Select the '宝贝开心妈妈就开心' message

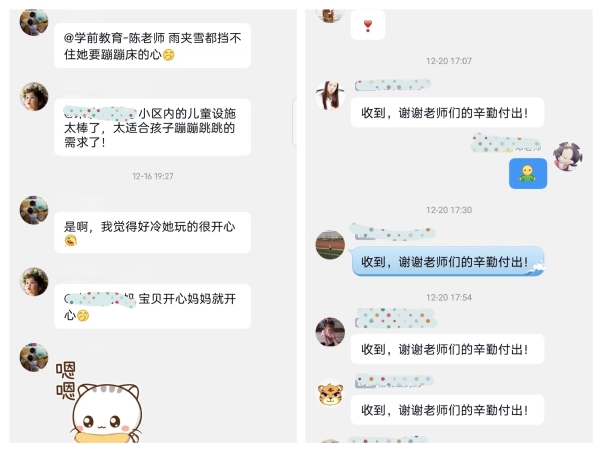tap(152, 307)
